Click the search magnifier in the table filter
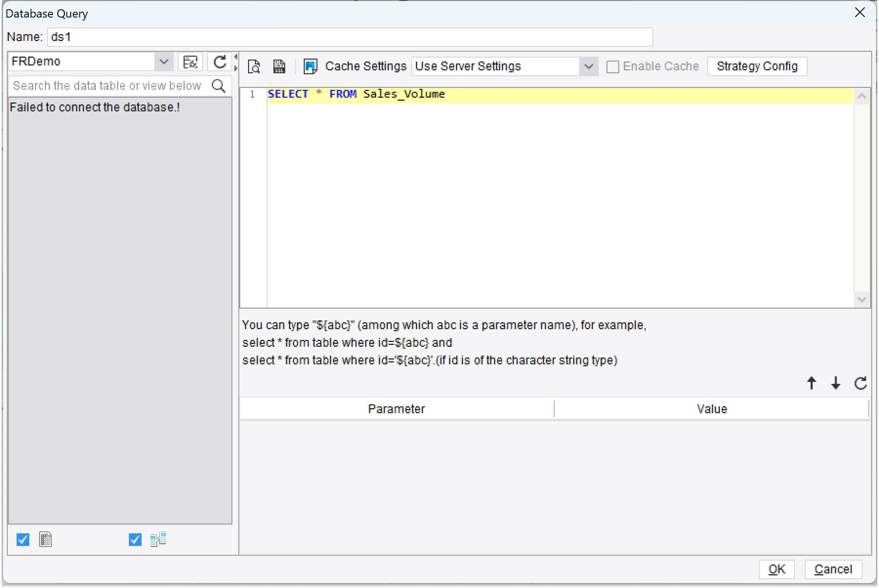The height and width of the screenshot is (588, 879). pyautogui.click(x=219, y=86)
